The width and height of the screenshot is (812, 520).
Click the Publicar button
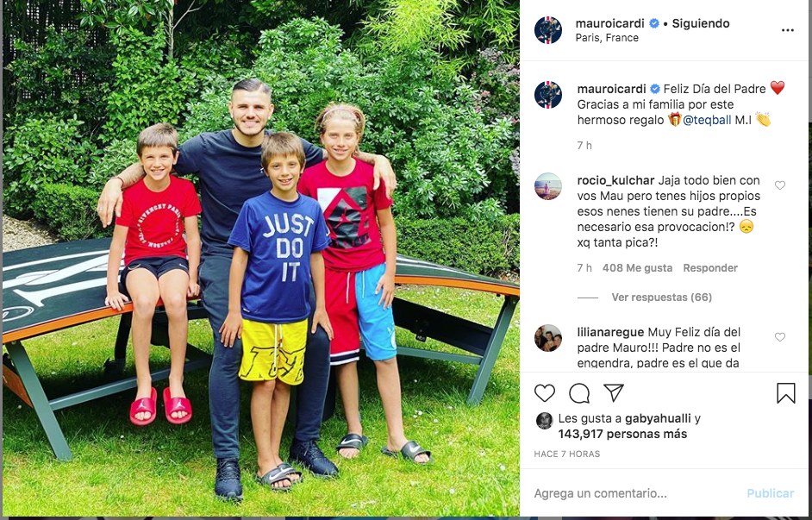point(770,493)
